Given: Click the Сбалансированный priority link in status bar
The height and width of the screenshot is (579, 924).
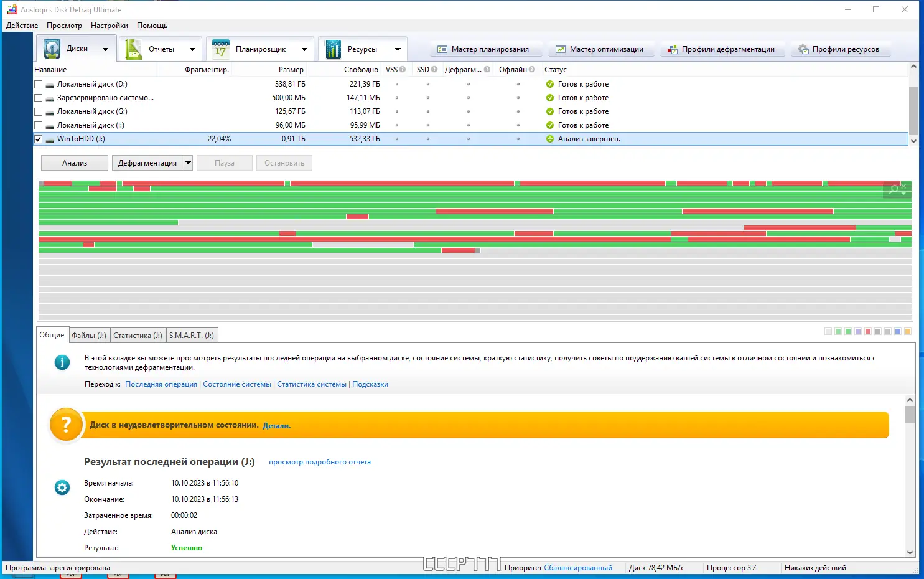Looking at the screenshot, I should point(578,567).
